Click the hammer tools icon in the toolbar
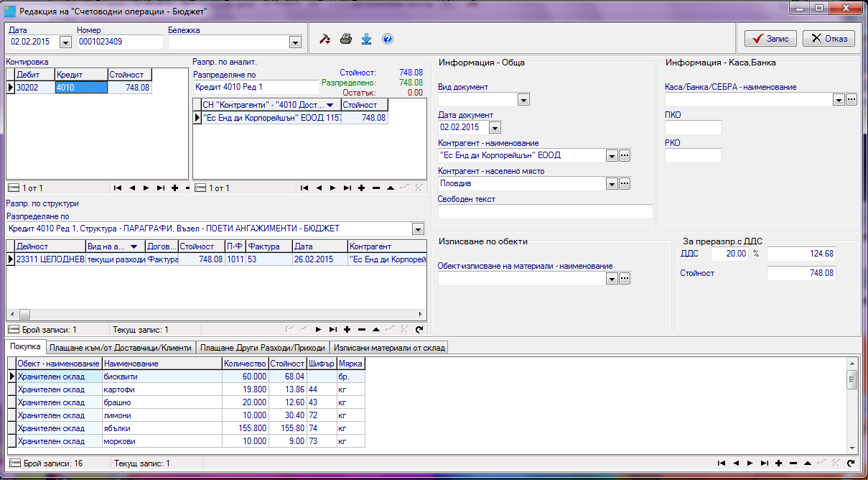The height and width of the screenshot is (480, 868). coord(325,40)
